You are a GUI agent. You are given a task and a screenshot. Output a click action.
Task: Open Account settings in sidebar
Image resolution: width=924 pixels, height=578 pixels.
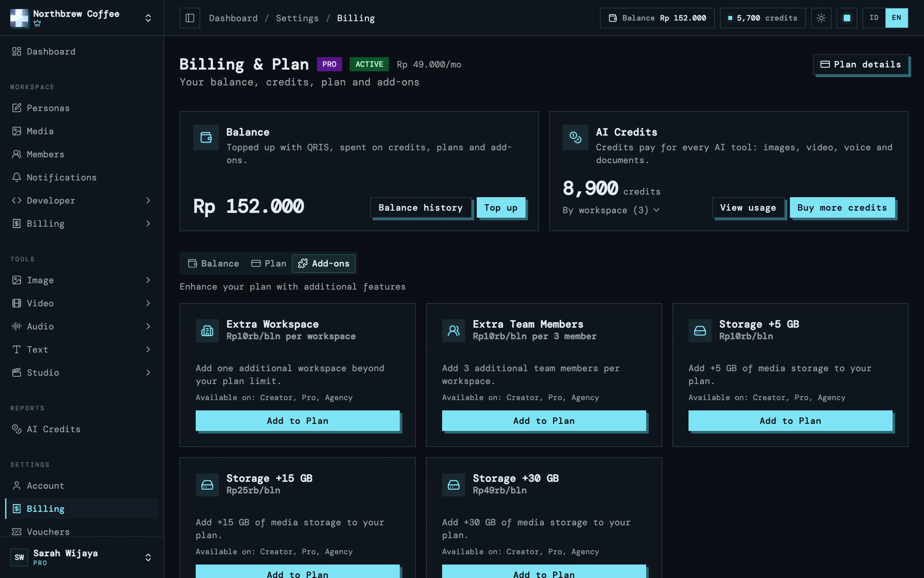click(82, 486)
